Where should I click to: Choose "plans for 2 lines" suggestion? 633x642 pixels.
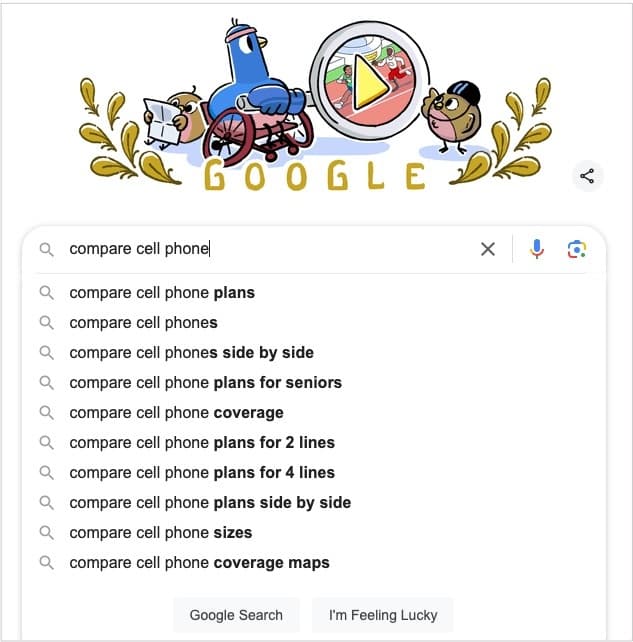(202, 443)
